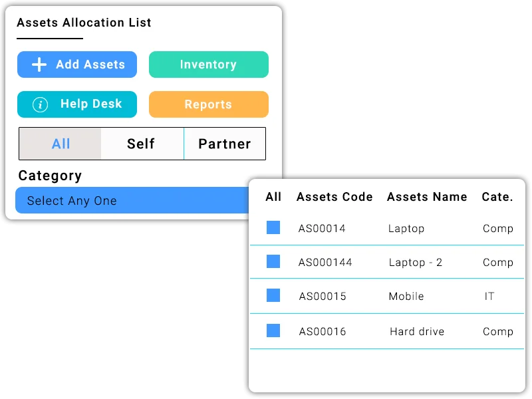Click the Assets Name column header
Image resolution: width=532 pixels, height=399 pixels.
427,197
